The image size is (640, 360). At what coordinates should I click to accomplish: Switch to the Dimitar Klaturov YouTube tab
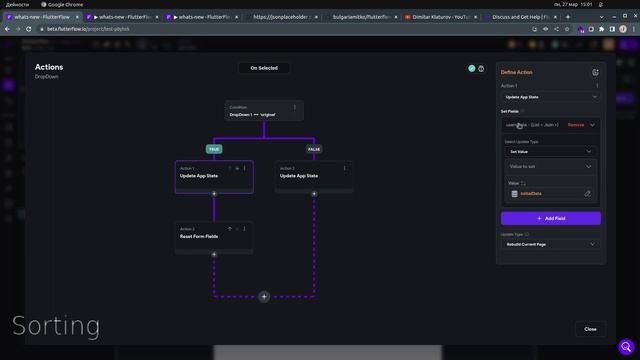click(441, 17)
